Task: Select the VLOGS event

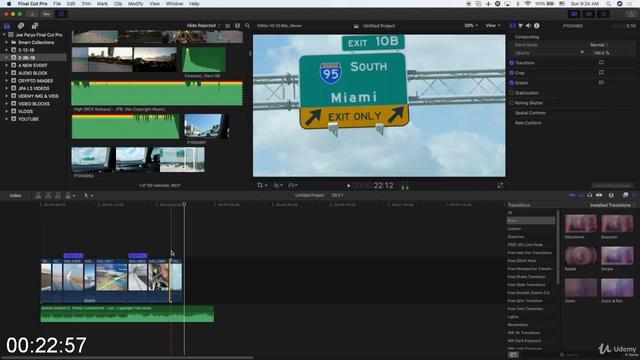Action: pos(25,111)
